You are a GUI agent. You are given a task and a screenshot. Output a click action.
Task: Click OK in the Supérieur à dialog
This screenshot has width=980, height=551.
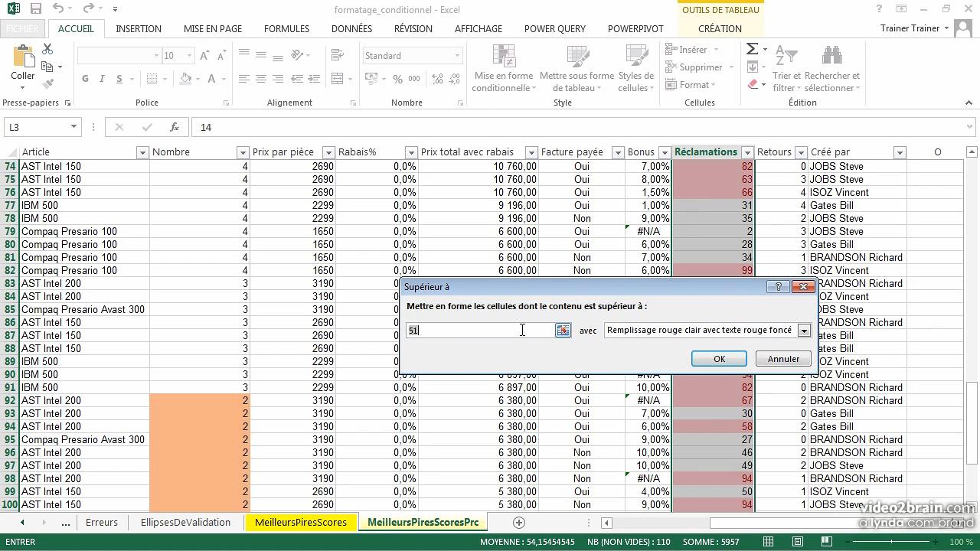719,359
